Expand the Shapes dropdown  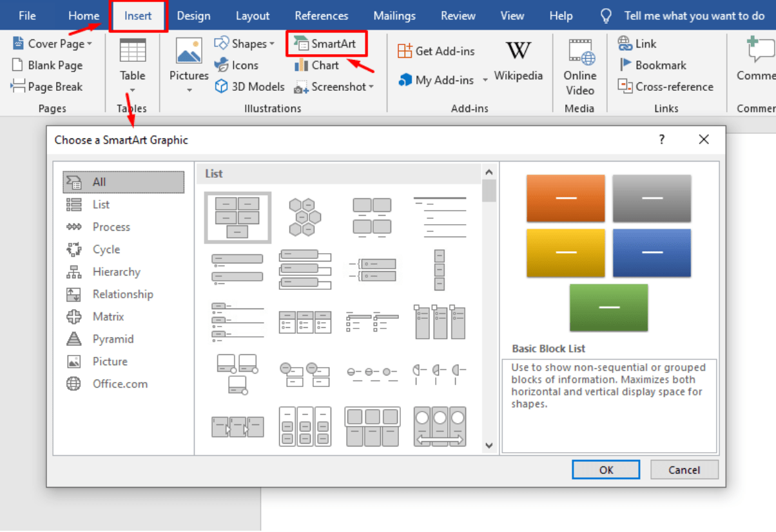click(272, 44)
